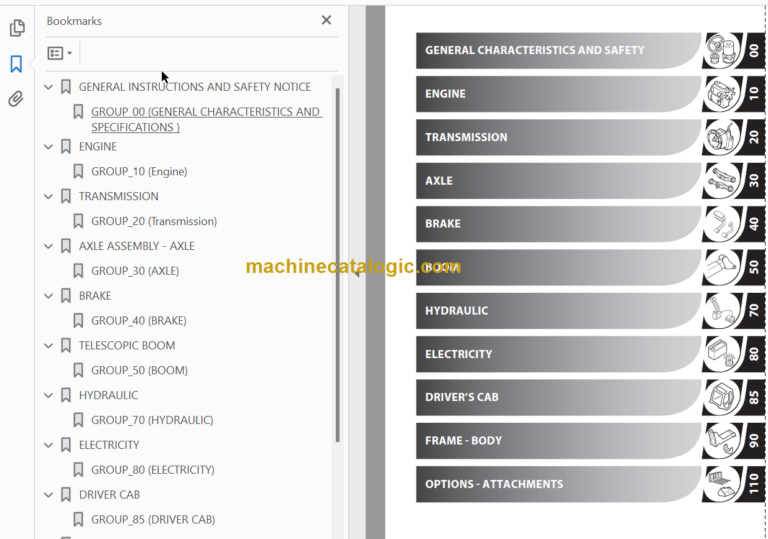Click the axle icon for section 30
768x539 pixels.
tap(721, 180)
